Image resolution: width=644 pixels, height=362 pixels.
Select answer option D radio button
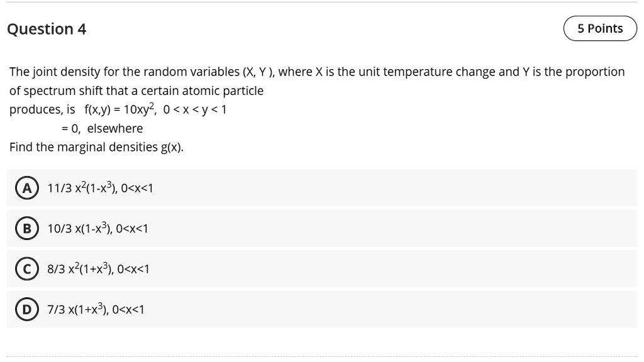25,309
